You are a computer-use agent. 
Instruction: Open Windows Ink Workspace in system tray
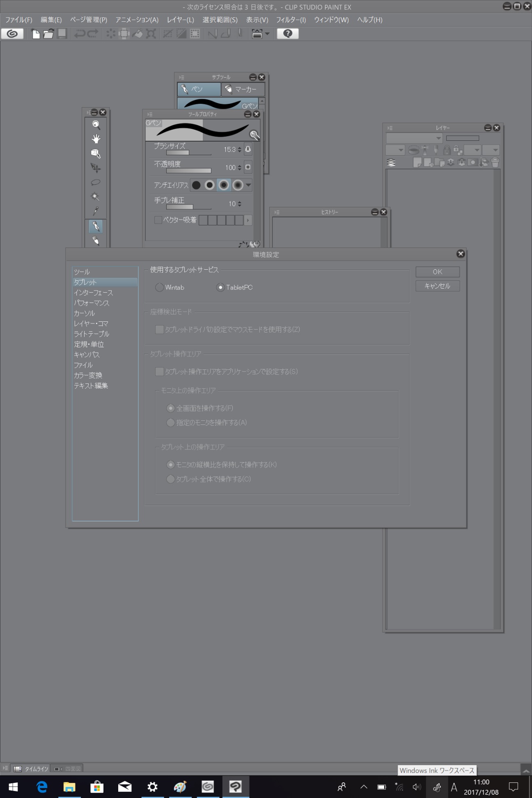click(437, 787)
